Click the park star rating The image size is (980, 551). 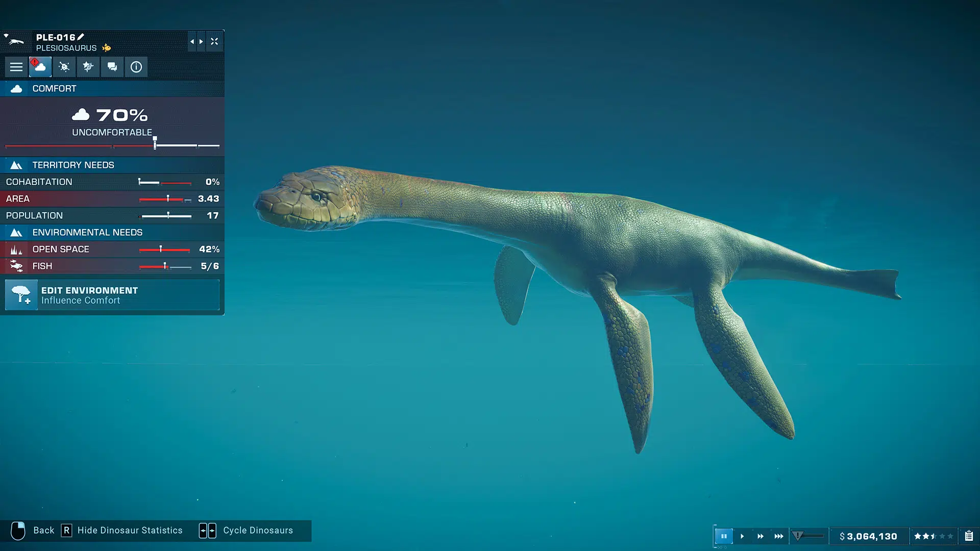tap(933, 536)
